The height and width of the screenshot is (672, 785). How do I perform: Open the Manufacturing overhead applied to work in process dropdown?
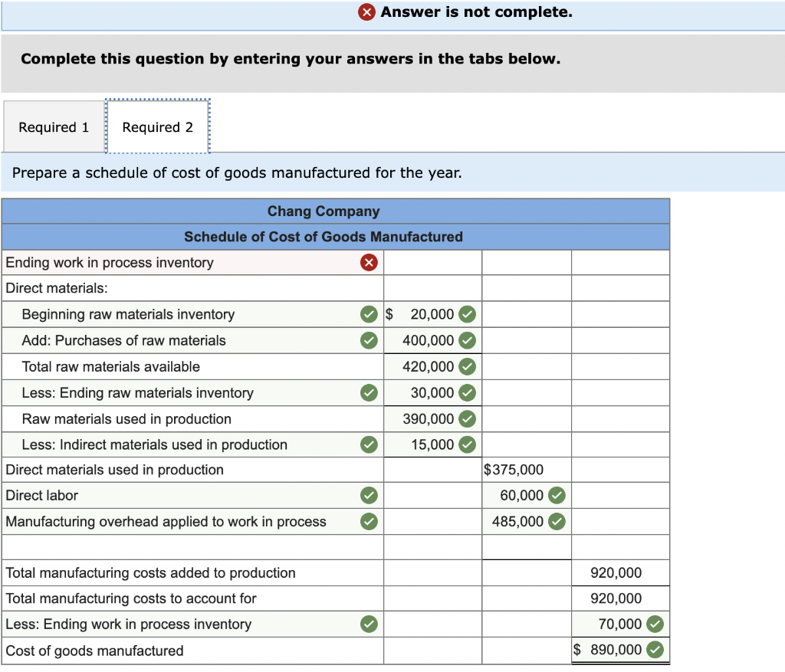tap(192, 521)
